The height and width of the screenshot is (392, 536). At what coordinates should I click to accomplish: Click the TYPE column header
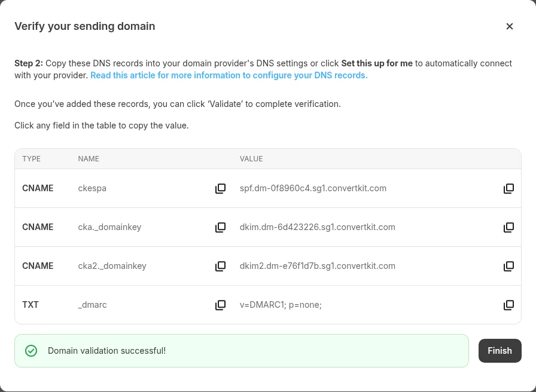[32, 159]
